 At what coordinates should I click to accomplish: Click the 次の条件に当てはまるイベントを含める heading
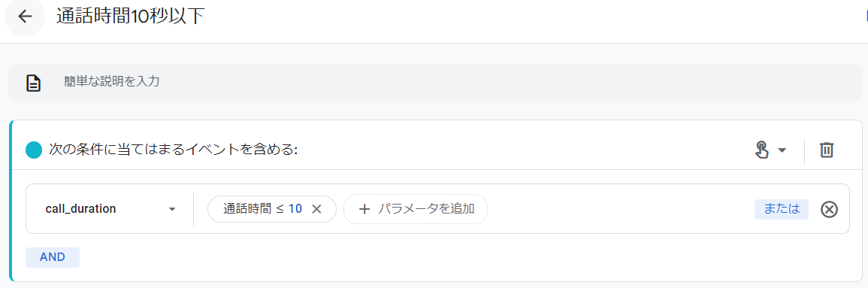[174, 150]
